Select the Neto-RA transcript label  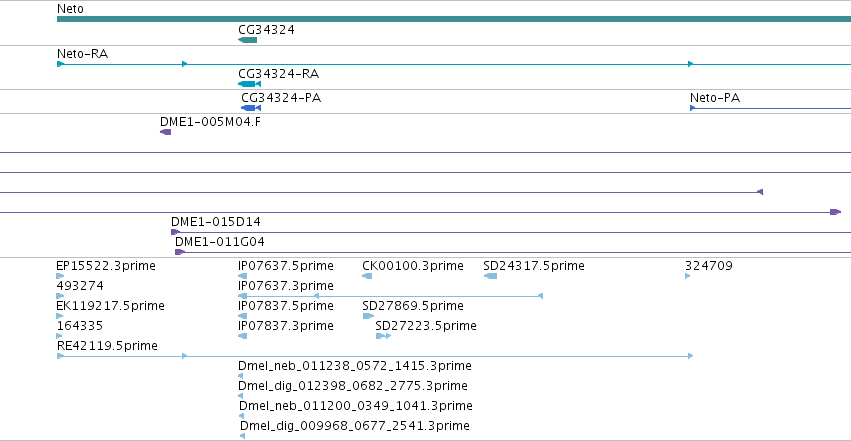click(x=82, y=54)
